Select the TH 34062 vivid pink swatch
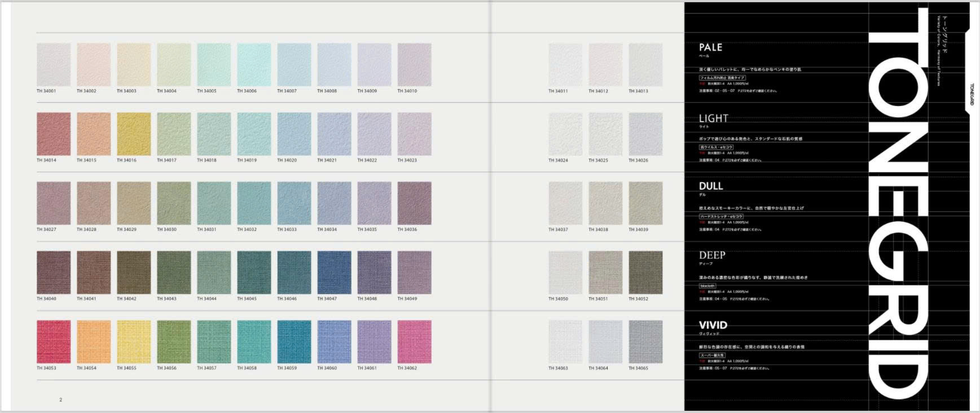 414,342
